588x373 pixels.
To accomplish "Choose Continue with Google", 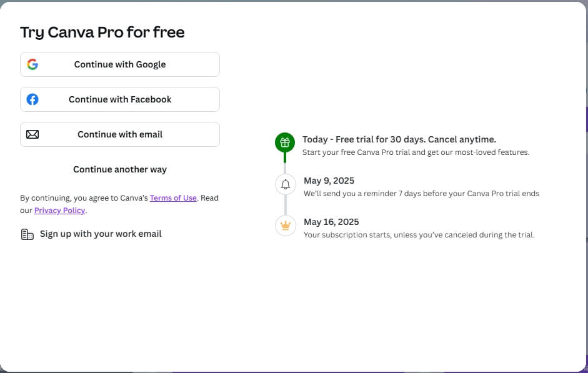I will click(x=120, y=64).
